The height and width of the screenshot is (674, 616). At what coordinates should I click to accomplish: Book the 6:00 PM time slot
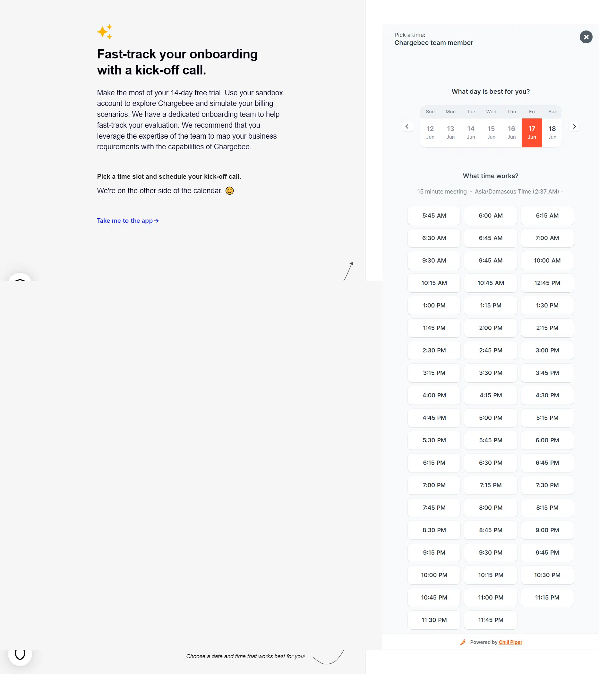pos(547,440)
